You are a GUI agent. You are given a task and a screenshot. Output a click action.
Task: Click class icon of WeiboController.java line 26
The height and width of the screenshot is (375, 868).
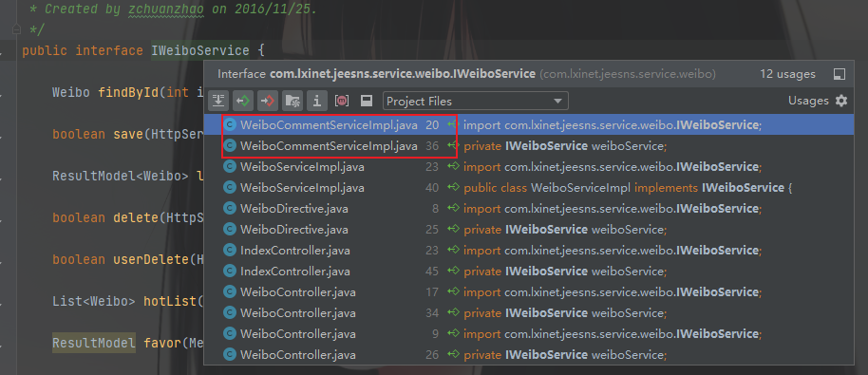click(229, 354)
